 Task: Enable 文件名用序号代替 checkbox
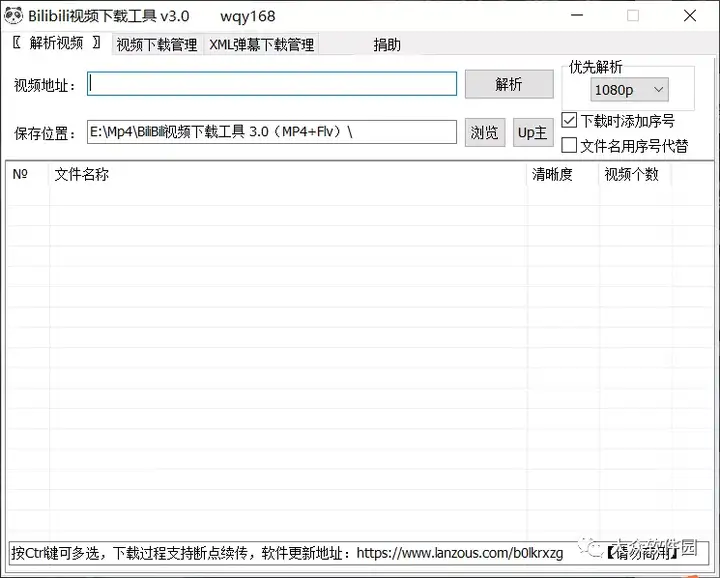coord(569,145)
